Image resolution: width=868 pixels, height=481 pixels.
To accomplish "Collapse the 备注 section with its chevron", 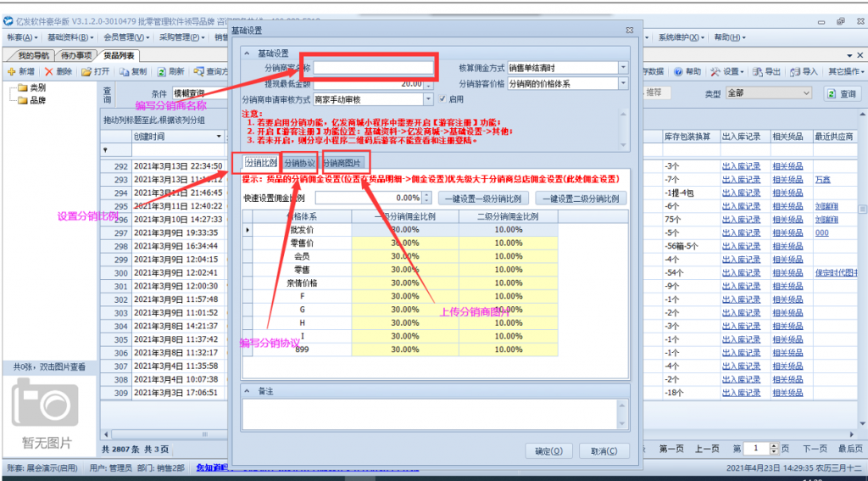I will pos(248,391).
